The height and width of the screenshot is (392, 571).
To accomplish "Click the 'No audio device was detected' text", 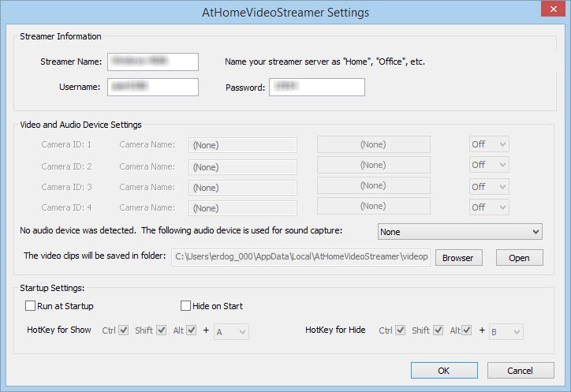I will click(78, 230).
